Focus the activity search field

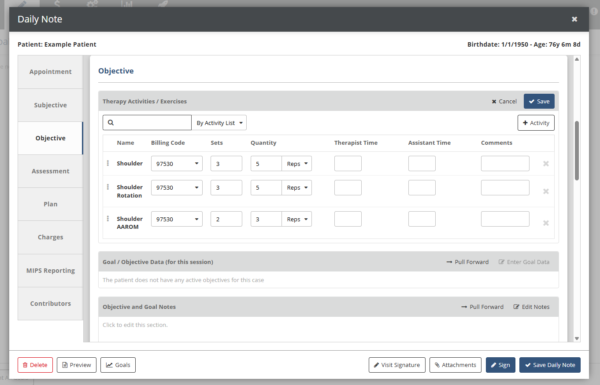coord(147,123)
